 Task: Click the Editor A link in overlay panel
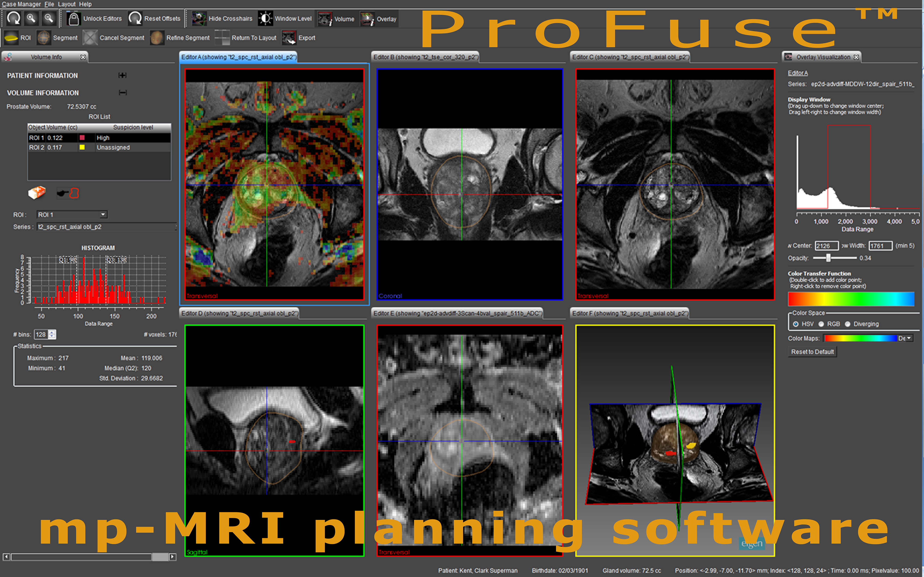pos(798,73)
